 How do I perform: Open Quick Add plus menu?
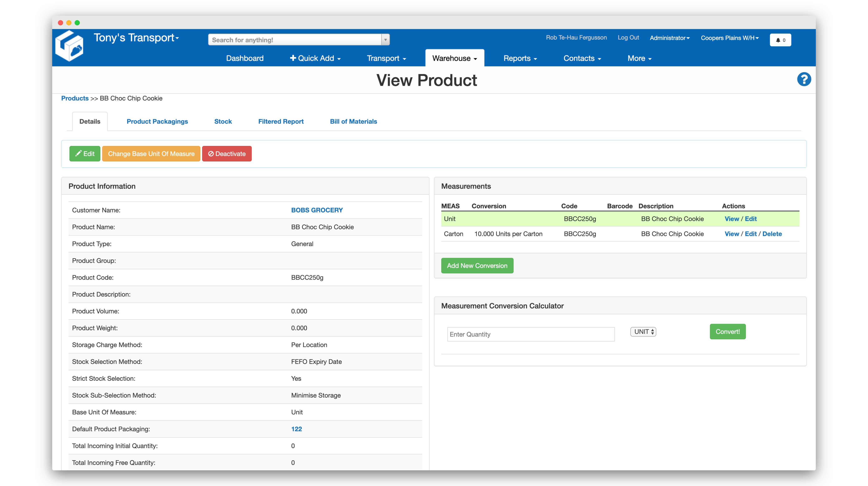(x=315, y=58)
